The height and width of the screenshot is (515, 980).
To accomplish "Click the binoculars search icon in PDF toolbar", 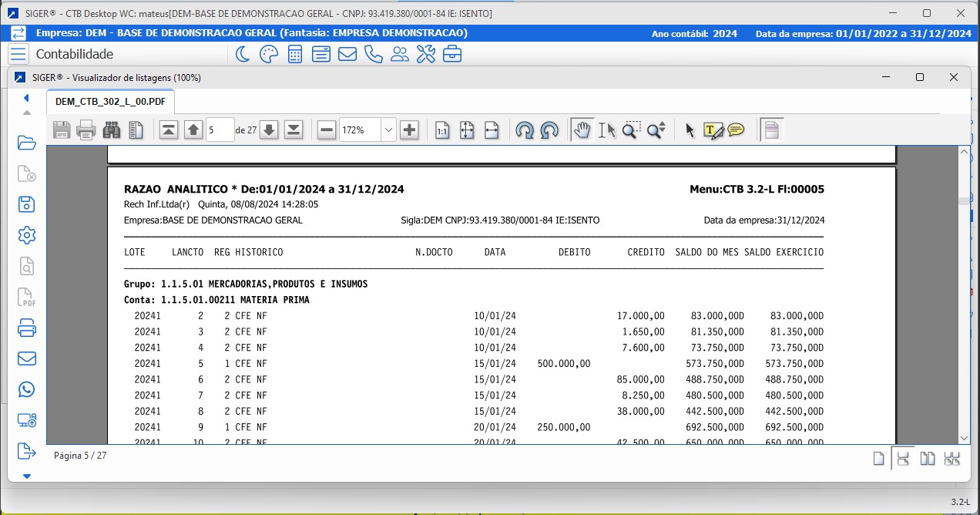I will (112, 130).
